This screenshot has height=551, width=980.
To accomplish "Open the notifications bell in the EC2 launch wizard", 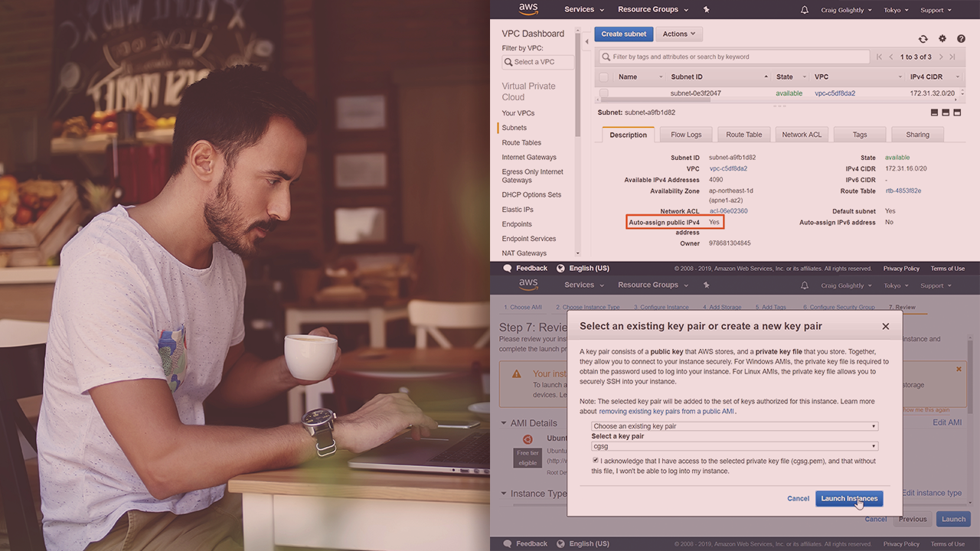I will (x=804, y=285).
